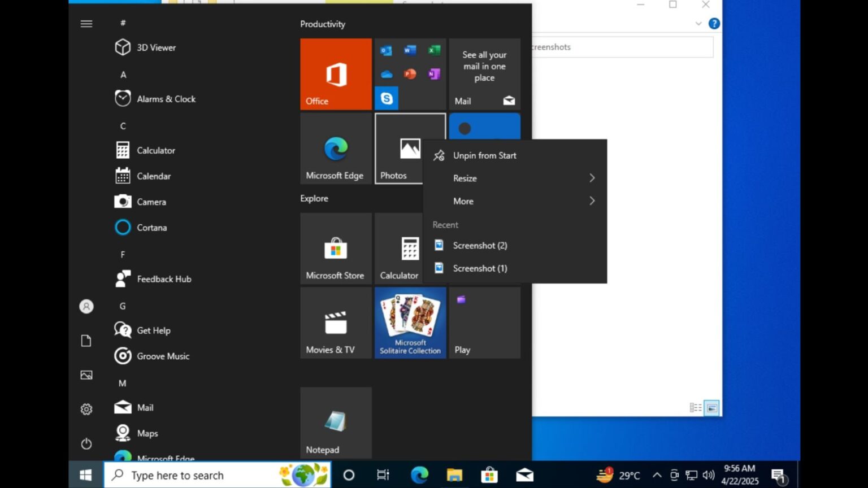
Task: Launch Cortana from the app list
Action: pos(151,228)
